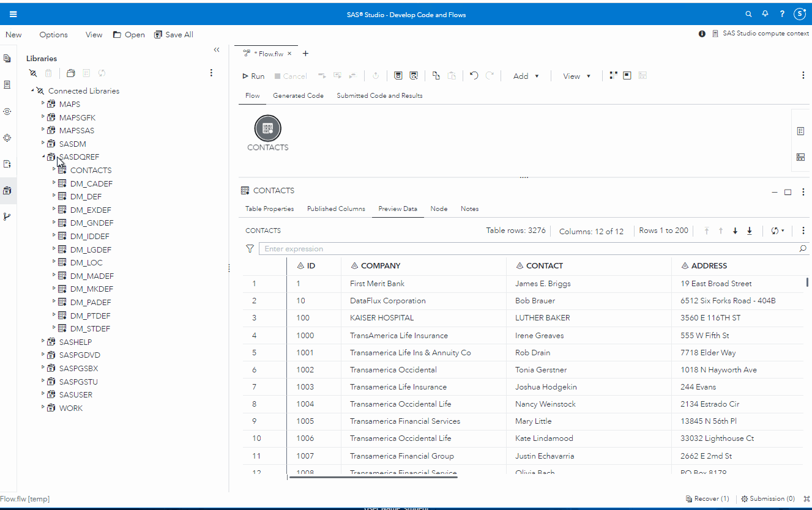Image resolution: width=812 pixels, height=510 pixels.
Task: Click the compute context information icon
Action: click(x=702, y=34)
